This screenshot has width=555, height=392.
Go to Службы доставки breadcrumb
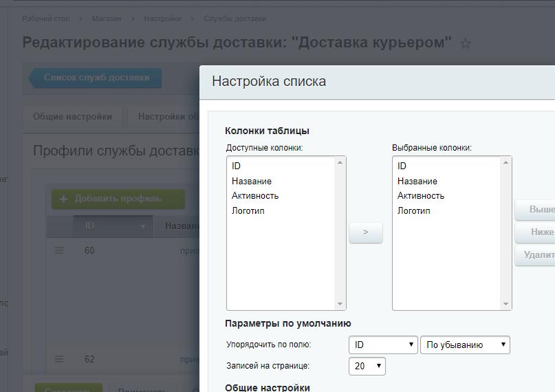[235, 19]
